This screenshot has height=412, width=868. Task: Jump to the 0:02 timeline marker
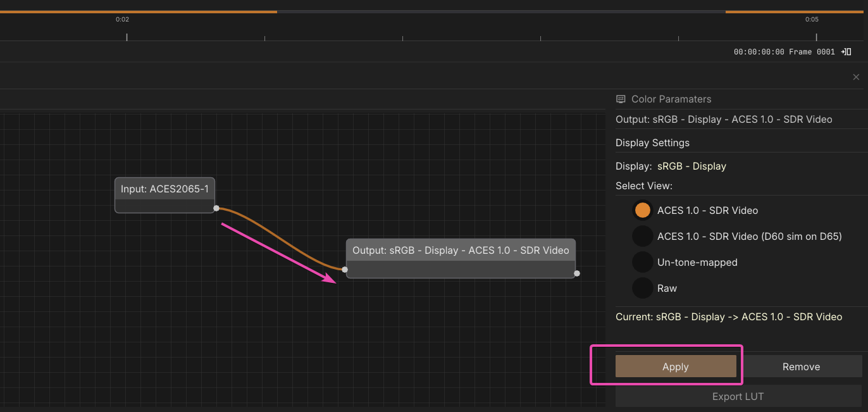(x=127, y=37)
